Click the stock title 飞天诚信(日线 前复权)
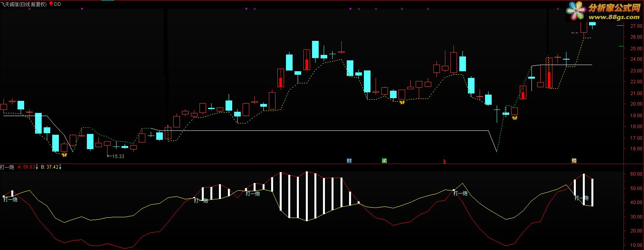The width and height of the screenshot is (644, 250). coord(24,4)
